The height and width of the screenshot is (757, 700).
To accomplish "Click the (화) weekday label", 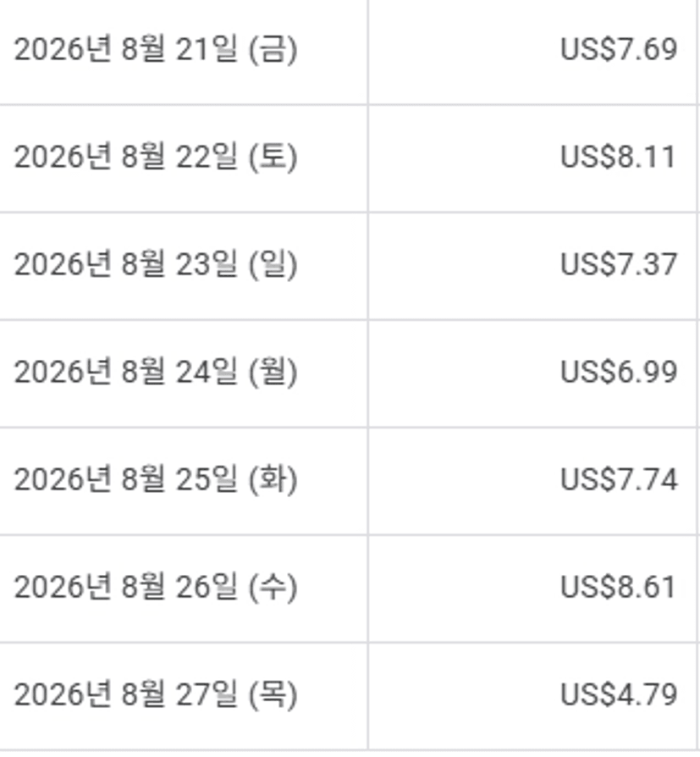I will pos(273,481).
